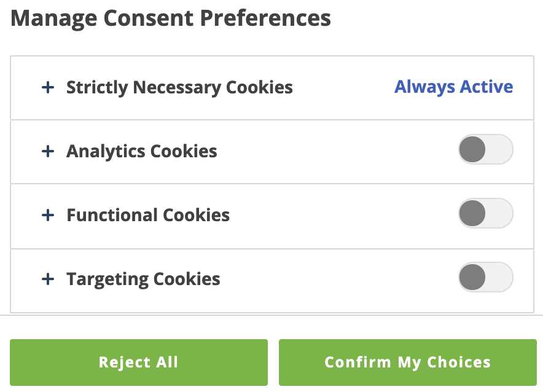
Task: Expand the Strictly Necessary Cookies label
Action: [179, 87]
